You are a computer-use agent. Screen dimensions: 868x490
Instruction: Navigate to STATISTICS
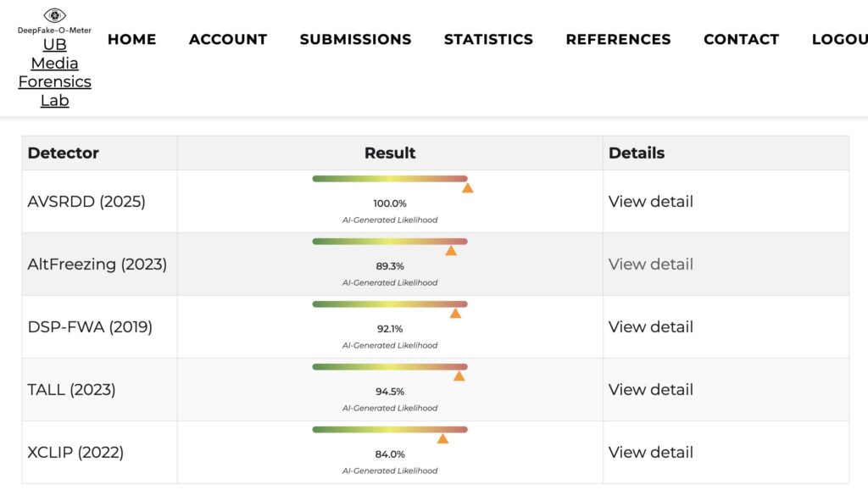[488, 39]
